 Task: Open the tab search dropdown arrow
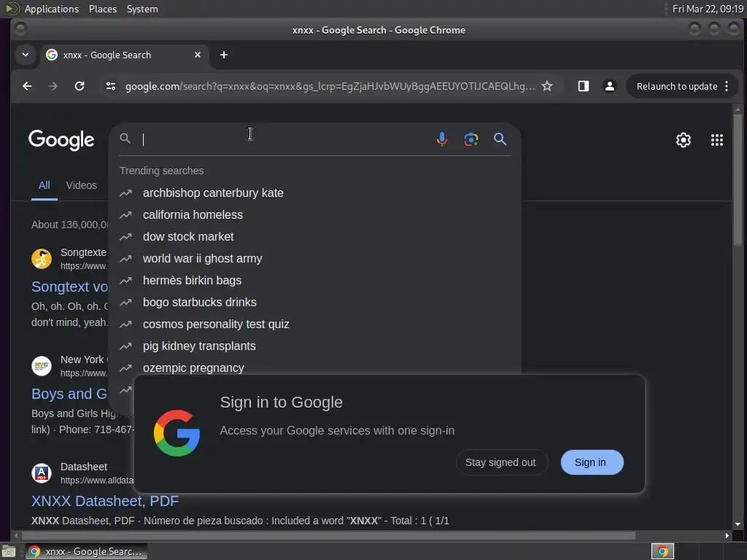tap(26, 55)
